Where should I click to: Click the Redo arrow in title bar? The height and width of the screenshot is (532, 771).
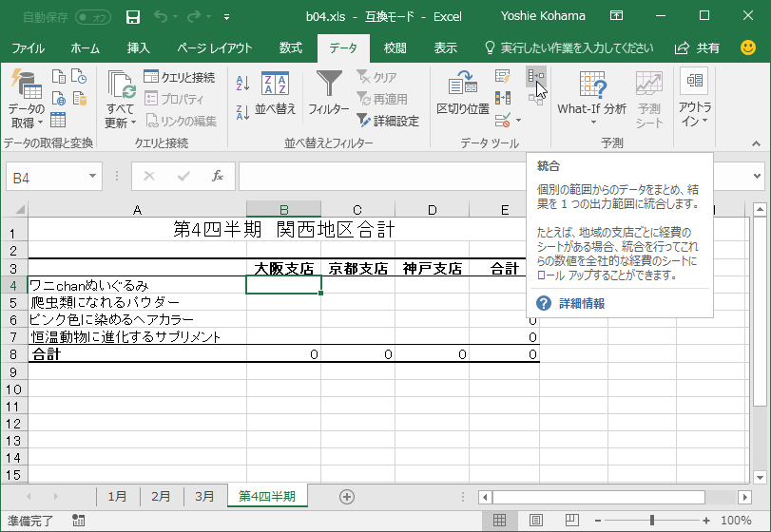click(194, 17)
